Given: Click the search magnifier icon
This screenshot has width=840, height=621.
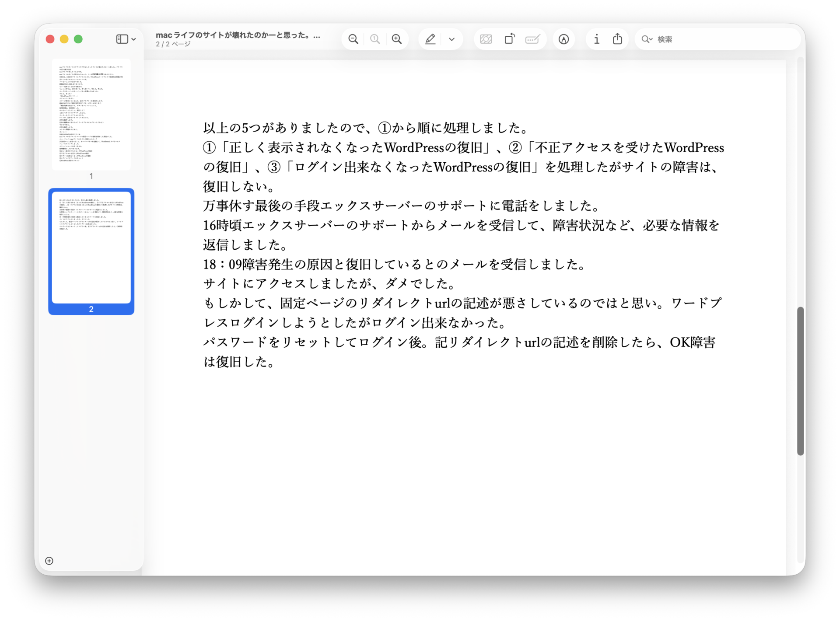Looking at the screenshot, I should [x=647, y=39].
